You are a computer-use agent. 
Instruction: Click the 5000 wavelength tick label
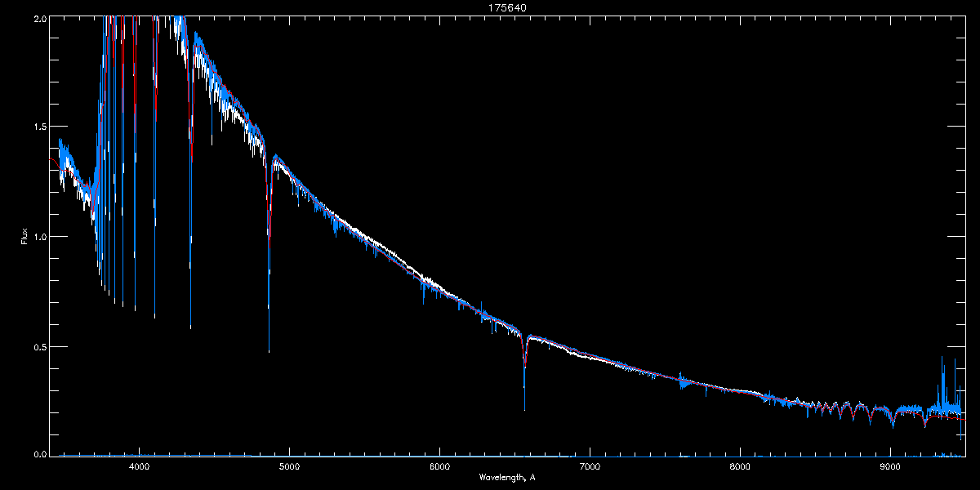[289, 467]
